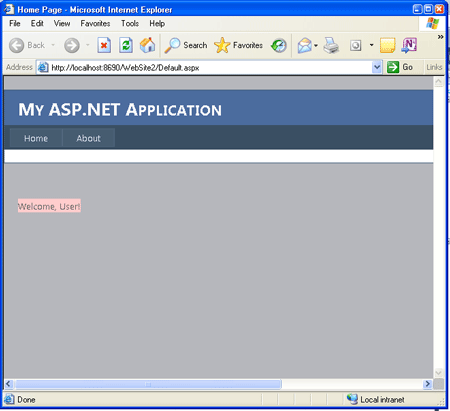The image size is (450, 411).
Task: Expand the address bar URL dropdown
Action: tap(377, 67)
